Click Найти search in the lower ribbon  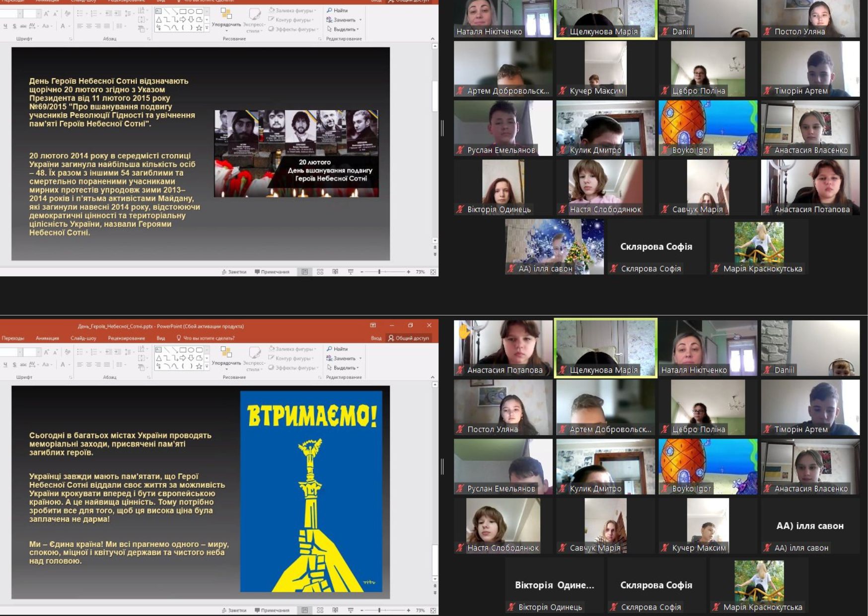[337, 349]
